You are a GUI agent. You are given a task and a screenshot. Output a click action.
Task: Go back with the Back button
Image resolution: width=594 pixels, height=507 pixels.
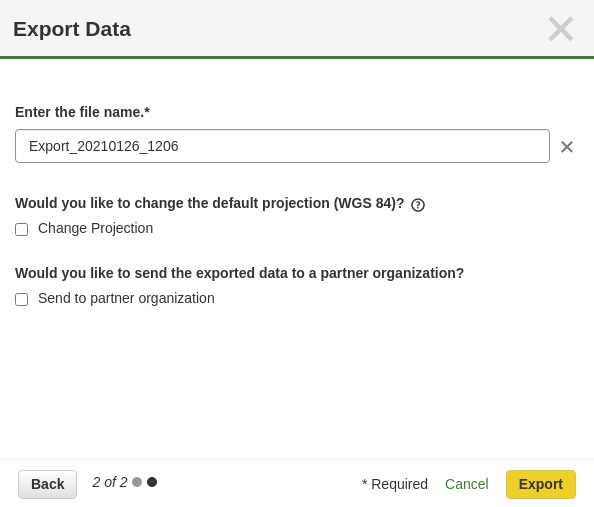(47, 484)
